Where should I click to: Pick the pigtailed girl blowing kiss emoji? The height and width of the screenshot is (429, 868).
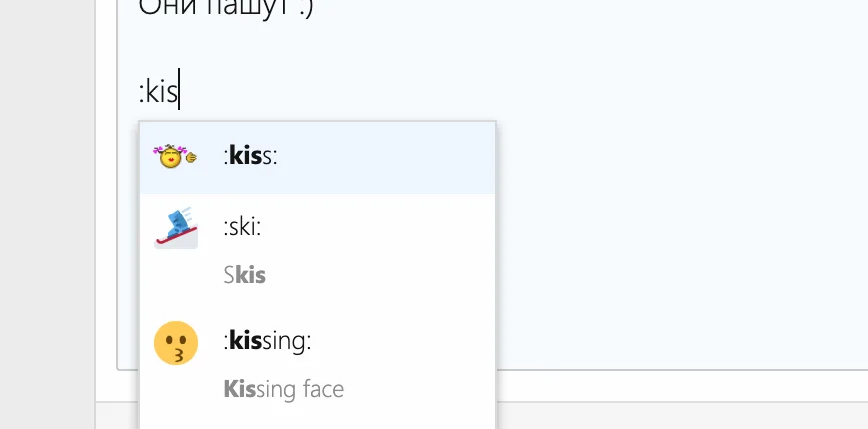[x=174, y=157]
